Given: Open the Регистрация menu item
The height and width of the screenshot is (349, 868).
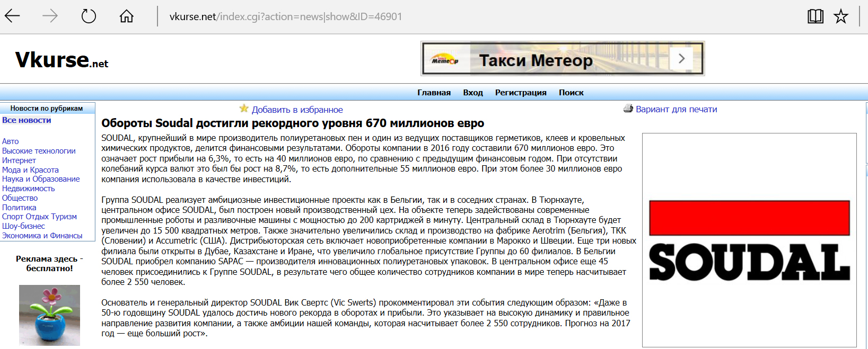Looking at the screenshot, I should coord(521,93).
